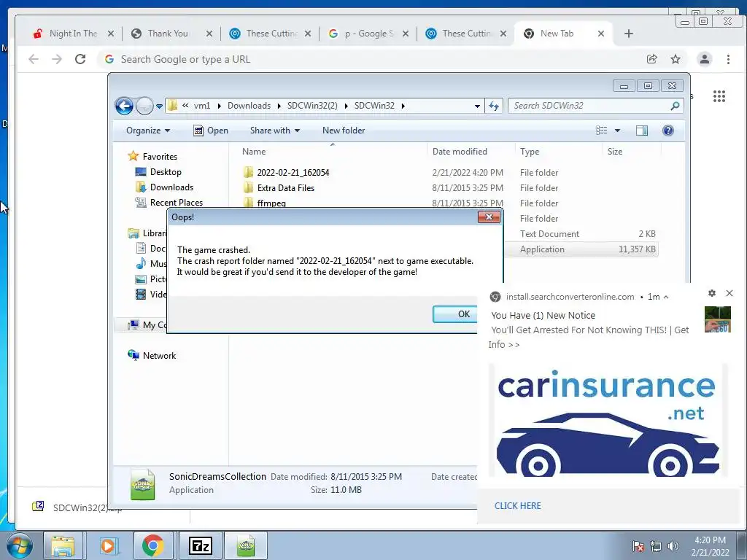Screen dimensions: 747x560
Task: Click vm1 in the address breadcrumb
Action: (x=202, y=106)
